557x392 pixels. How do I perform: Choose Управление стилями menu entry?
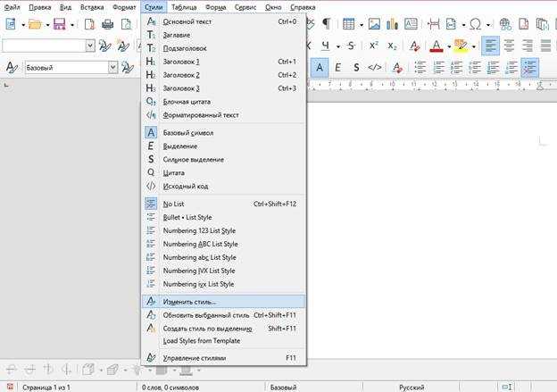click(223, 358)
